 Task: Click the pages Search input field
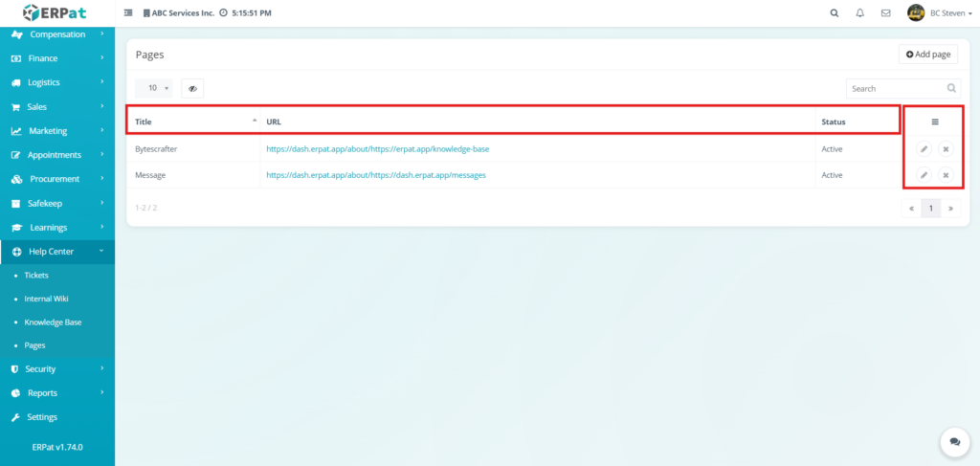[895, 88]
